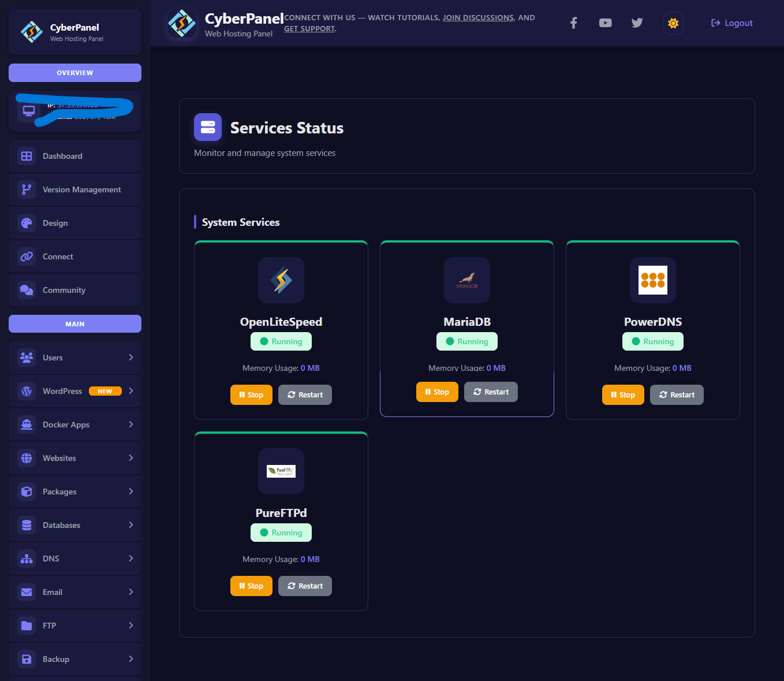Expand the Databases submenu chevron
784x681 pixels.
point(131,525)
